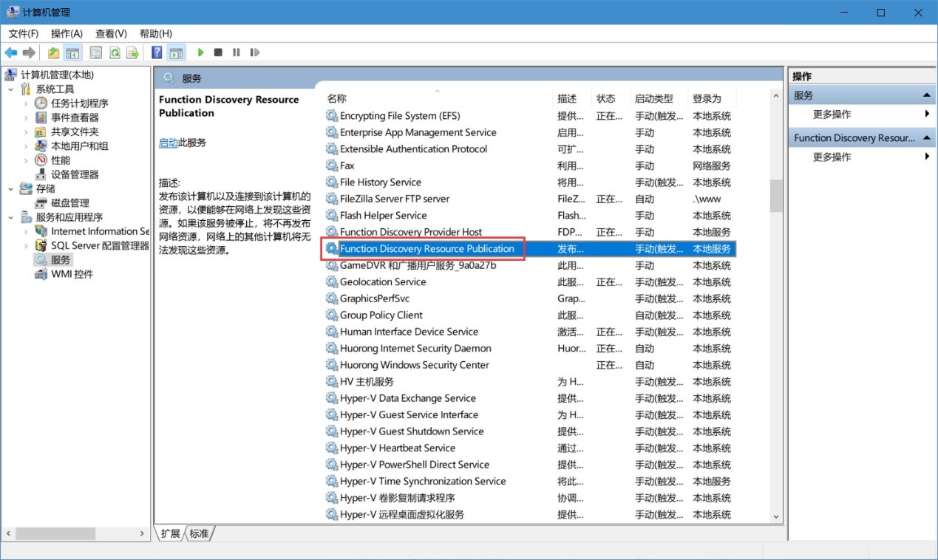Select 设备管理器 in the tree
938x560 pixels.
click(75, 174)
